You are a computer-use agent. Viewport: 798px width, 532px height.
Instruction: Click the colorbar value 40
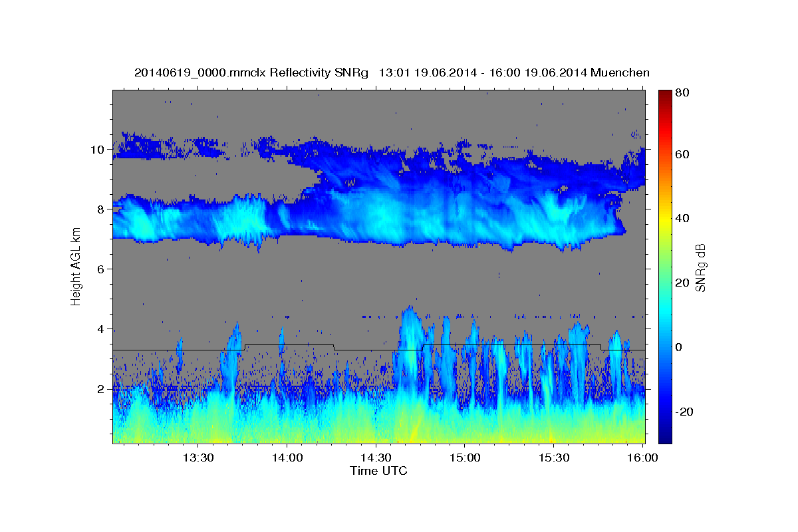pos(681,218)
